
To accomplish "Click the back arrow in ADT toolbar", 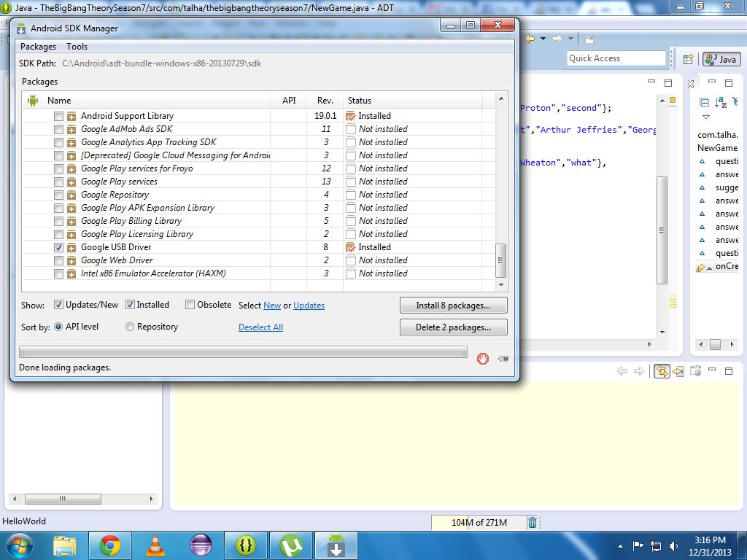I will [530, 39].
